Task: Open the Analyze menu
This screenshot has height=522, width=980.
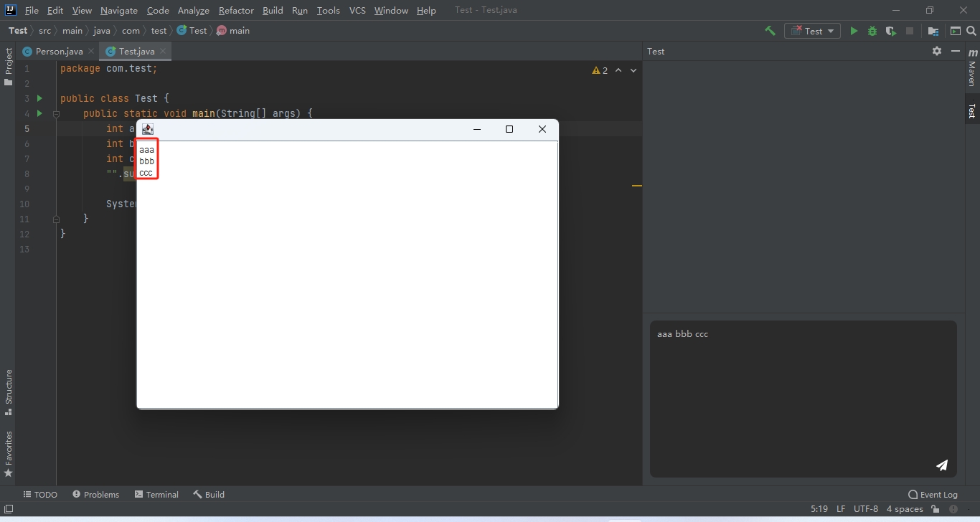Action: pos(194,10)
